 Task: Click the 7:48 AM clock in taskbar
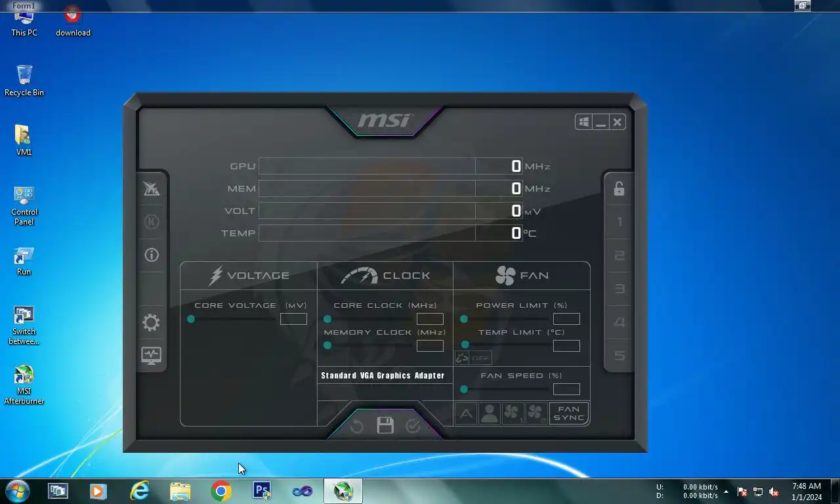[x=807, y=492]
